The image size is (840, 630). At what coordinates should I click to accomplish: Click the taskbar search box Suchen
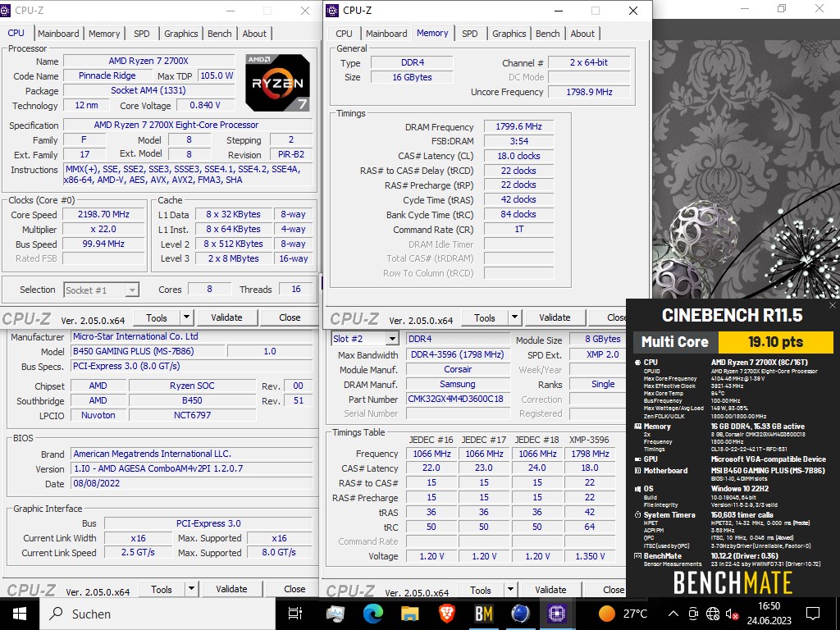(x=158, y=614)
